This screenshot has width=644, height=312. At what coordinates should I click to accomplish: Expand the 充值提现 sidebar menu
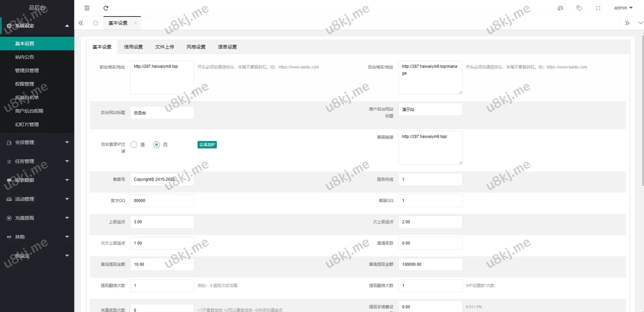click(37, 218)
